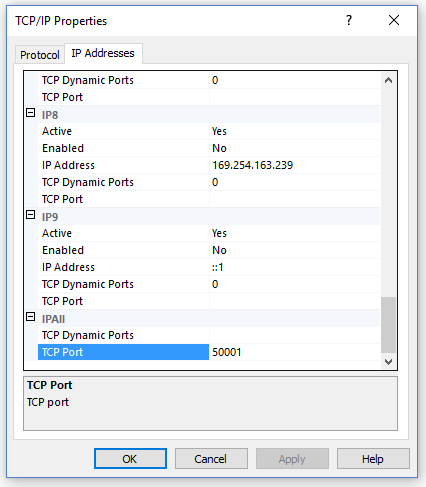Image resolution: width=426 pixels, height=487 pixels.
Task: Select IP9 Enabled row label
Action: [x=123, y=250]
